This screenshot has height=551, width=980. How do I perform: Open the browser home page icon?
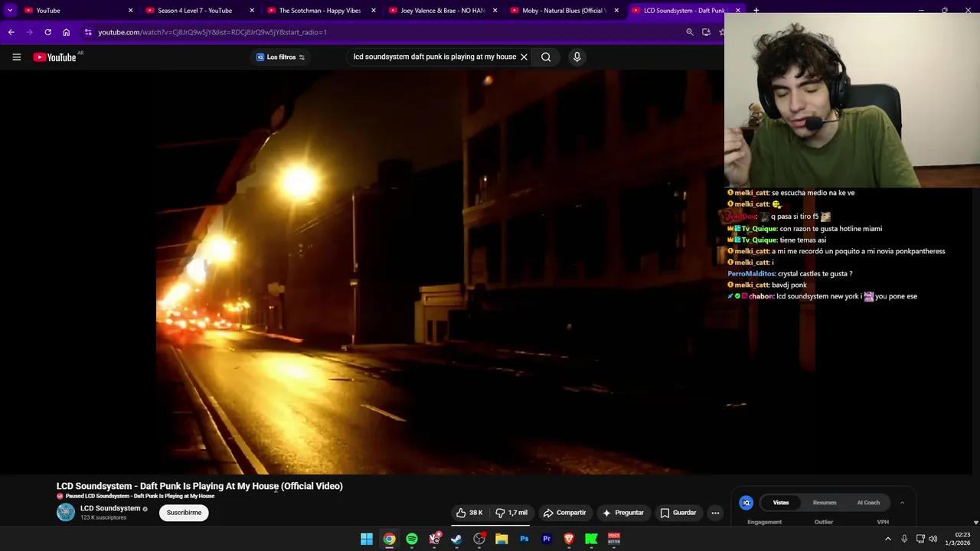(66, 32)
